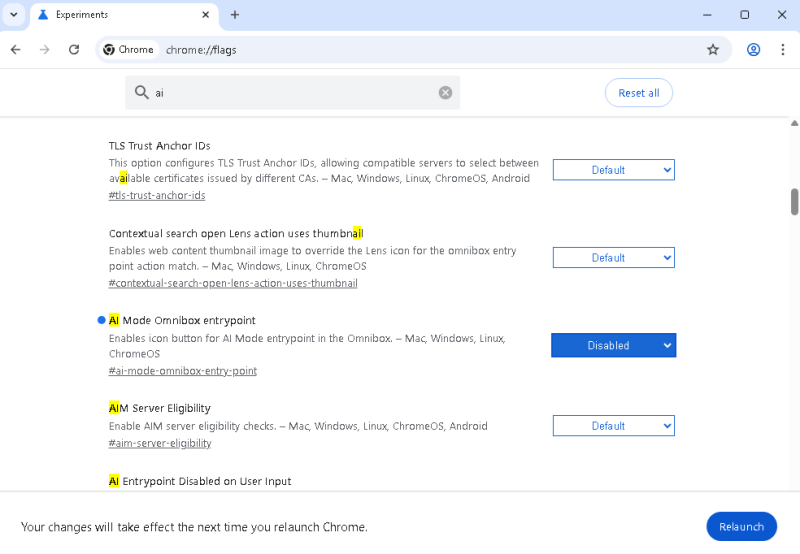Relaunch Chrome to apply changes
The width and height of the screenshot is (800, 554).
741,526
